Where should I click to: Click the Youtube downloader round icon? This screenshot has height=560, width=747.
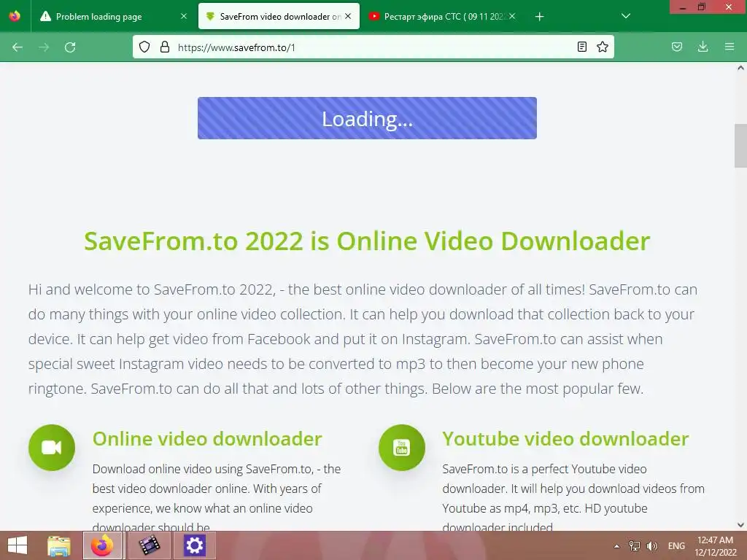coord(402,448)
